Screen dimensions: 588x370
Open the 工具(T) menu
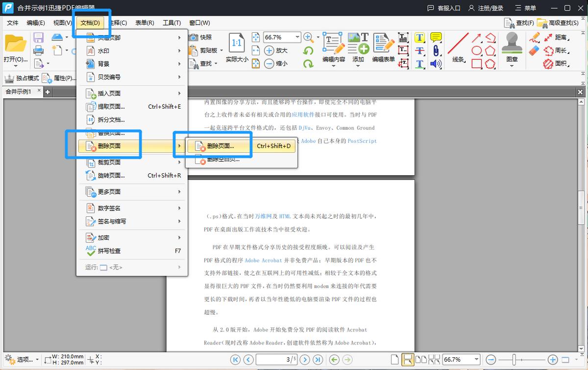pos(171,23)
